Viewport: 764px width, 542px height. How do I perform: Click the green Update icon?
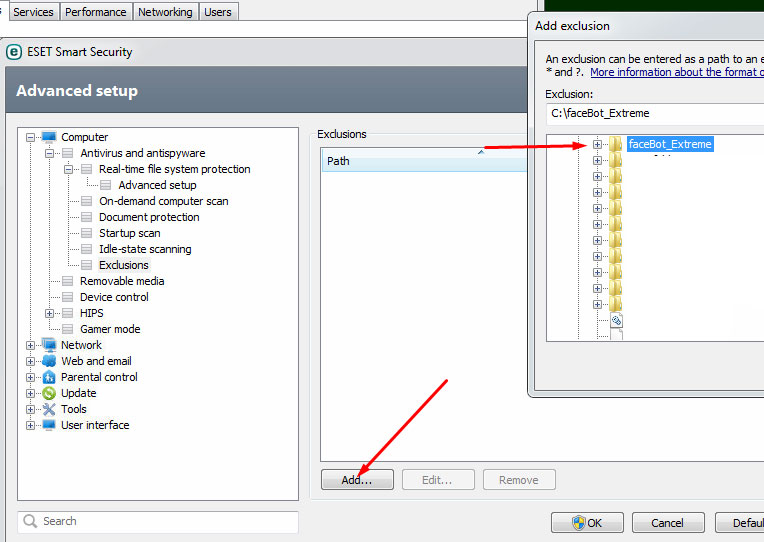(x=49, y=393)
